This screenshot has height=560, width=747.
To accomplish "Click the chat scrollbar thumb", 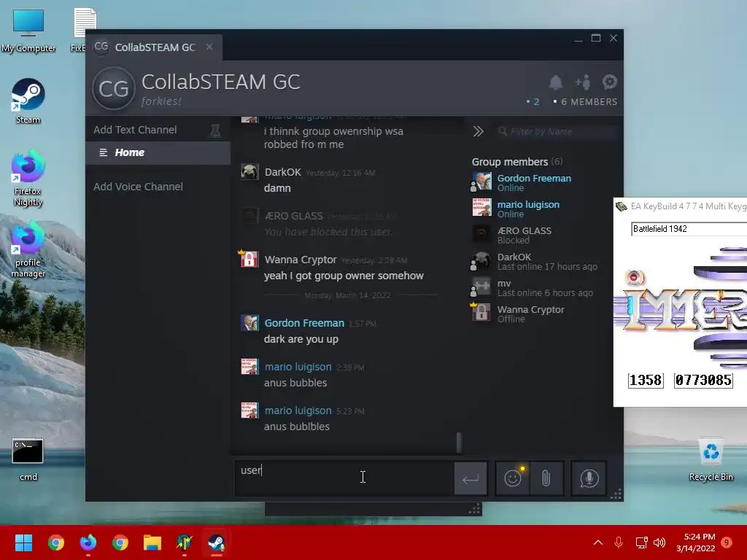I will tap(459, 443).
